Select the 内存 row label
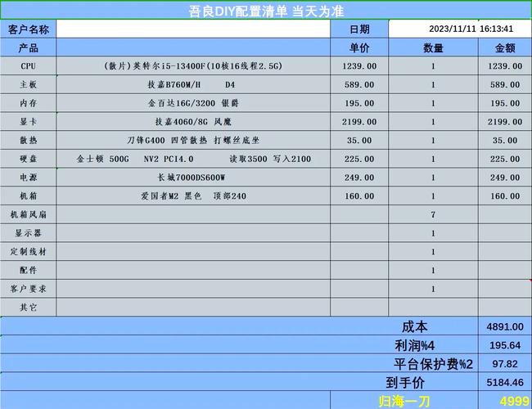Screen dimensions: 532x409 pos(28,103)
